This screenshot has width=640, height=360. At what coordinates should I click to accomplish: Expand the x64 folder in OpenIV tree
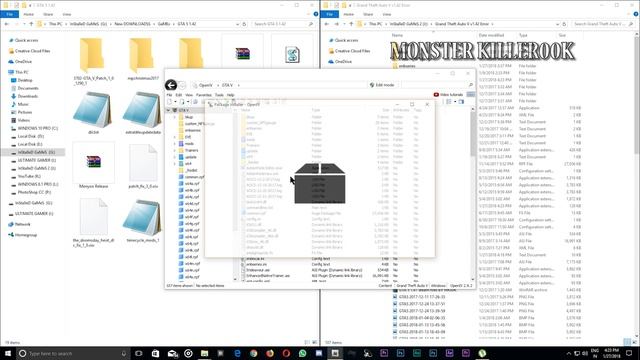click(x=175, y=164)
